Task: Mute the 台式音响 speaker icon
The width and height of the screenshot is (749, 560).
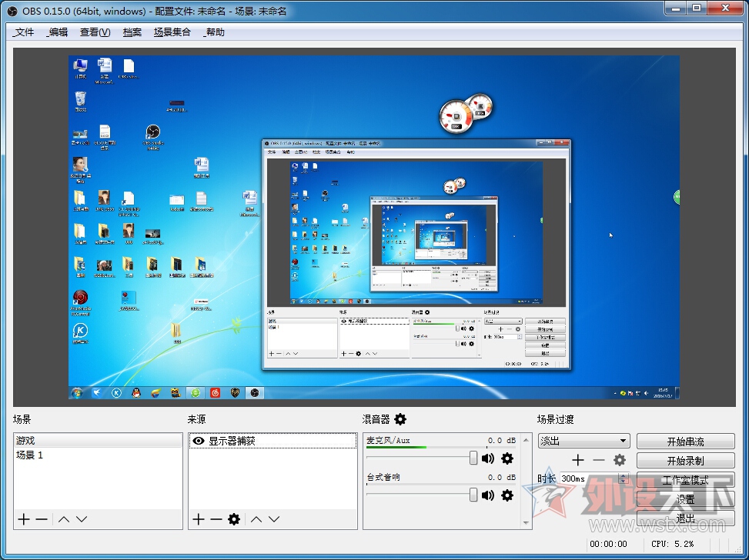Action: pyautogui.click(x=488, y=495)
